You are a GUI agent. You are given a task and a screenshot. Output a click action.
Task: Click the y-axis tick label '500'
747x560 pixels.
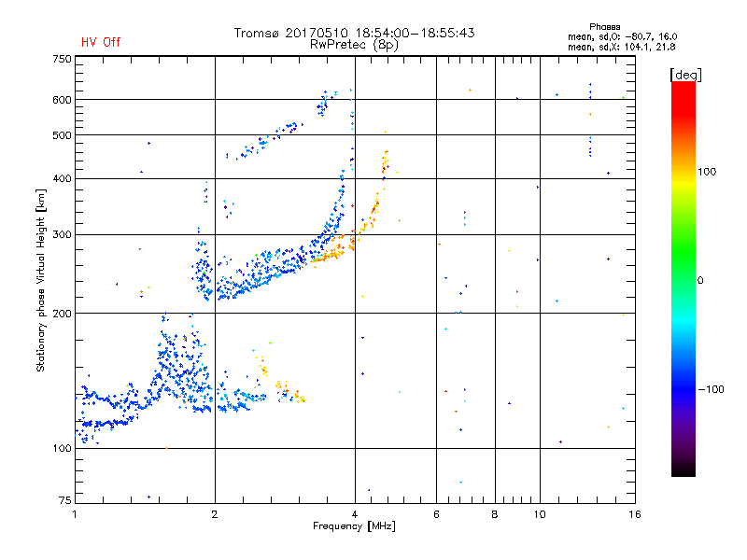click(x=62, y=135)
